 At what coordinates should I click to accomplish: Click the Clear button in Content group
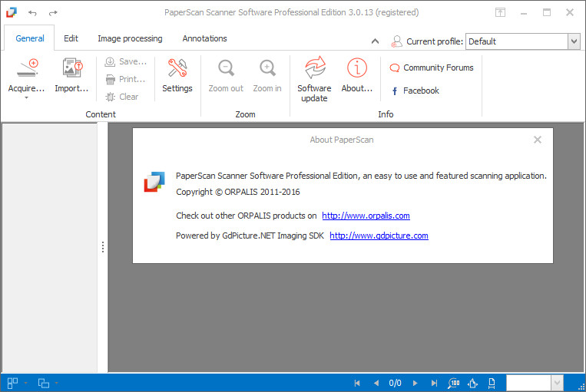tap(122, 97)
